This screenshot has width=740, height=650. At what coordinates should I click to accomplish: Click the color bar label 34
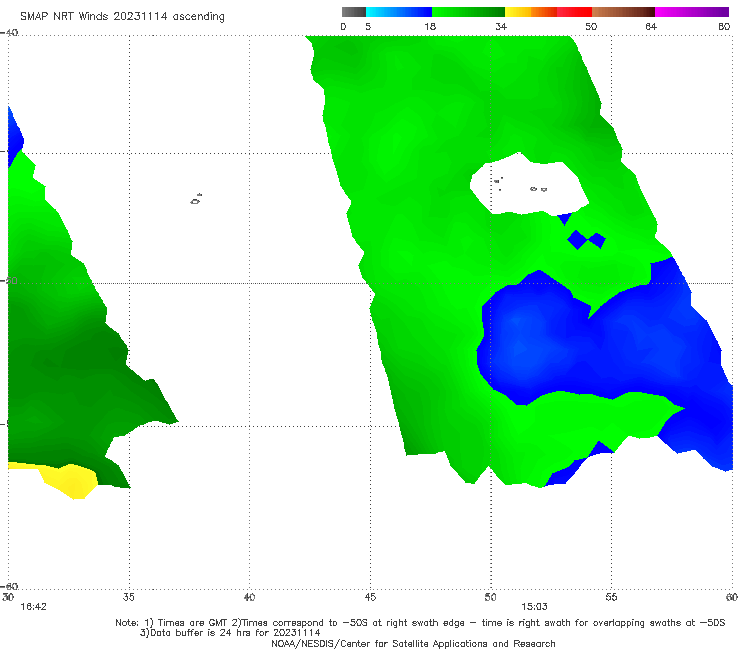pyautogui.click(x=501, y=27)
